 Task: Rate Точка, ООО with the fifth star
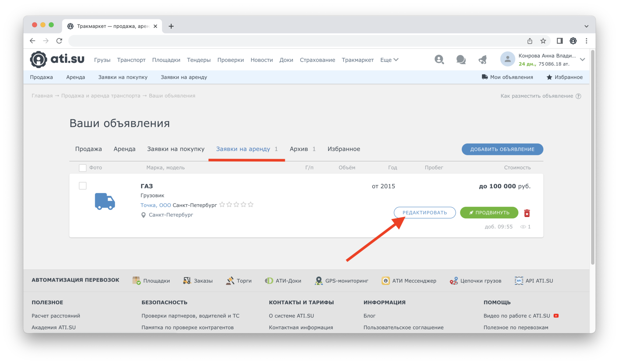(x=251, y=204)
